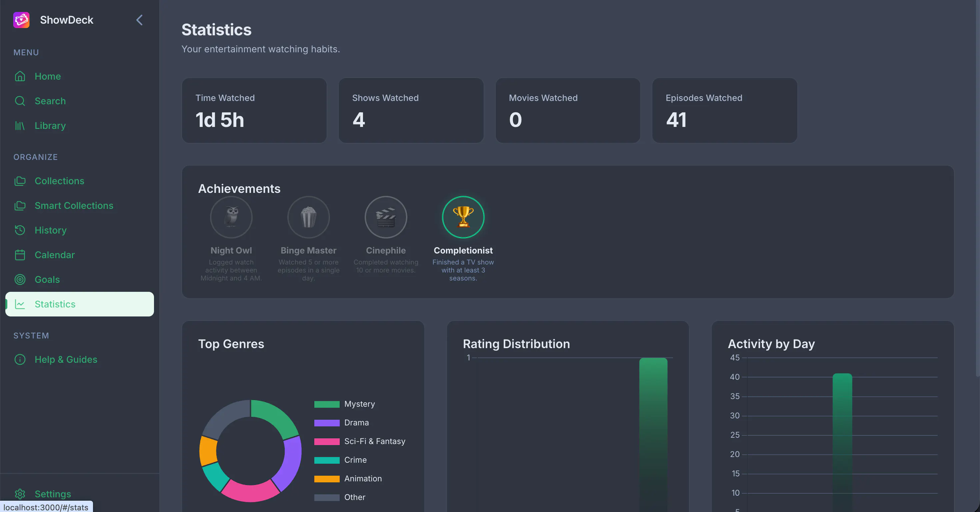
Task: Click the Activity by Day heading
Action: coord(771,344)
